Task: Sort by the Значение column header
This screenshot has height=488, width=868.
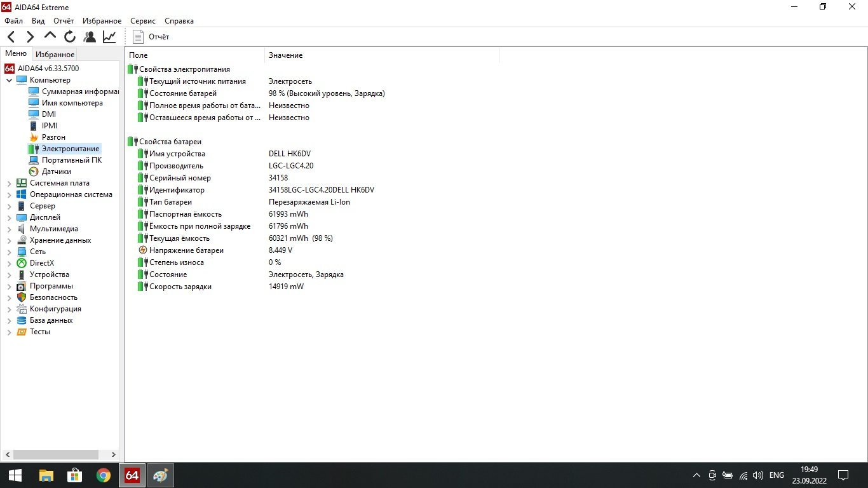Action: (x=382, y=55)
